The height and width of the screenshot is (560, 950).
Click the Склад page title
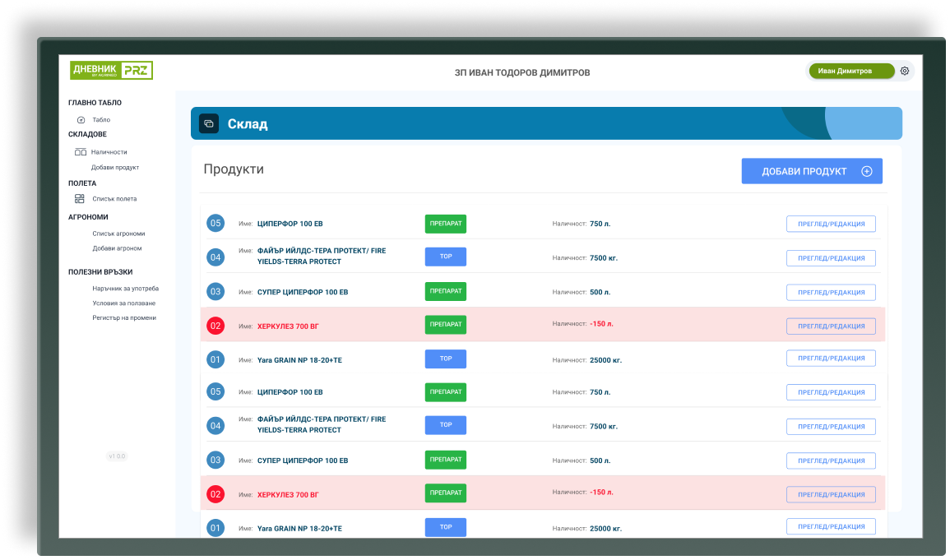(248, 124)
